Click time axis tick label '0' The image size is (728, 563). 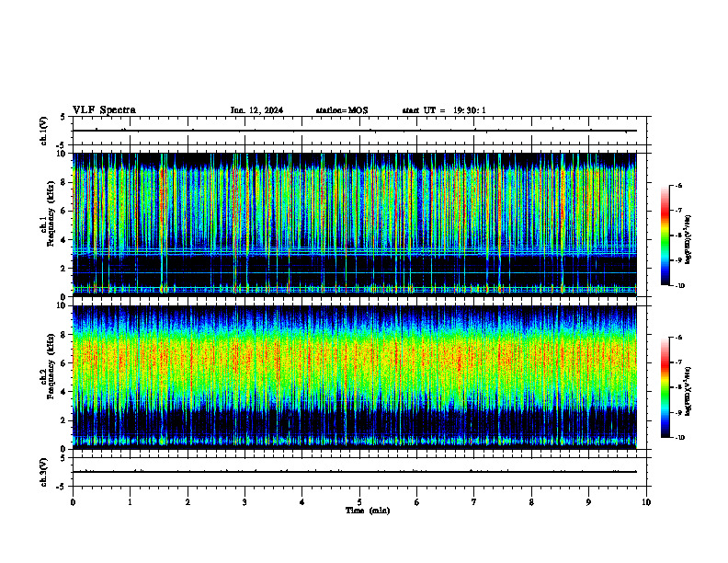tap(73, 502)
